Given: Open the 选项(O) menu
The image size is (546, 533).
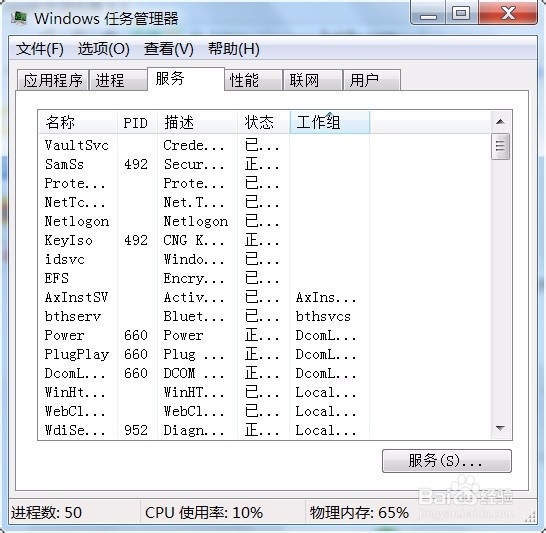Looking at the screenshot, I should (103, 49).
